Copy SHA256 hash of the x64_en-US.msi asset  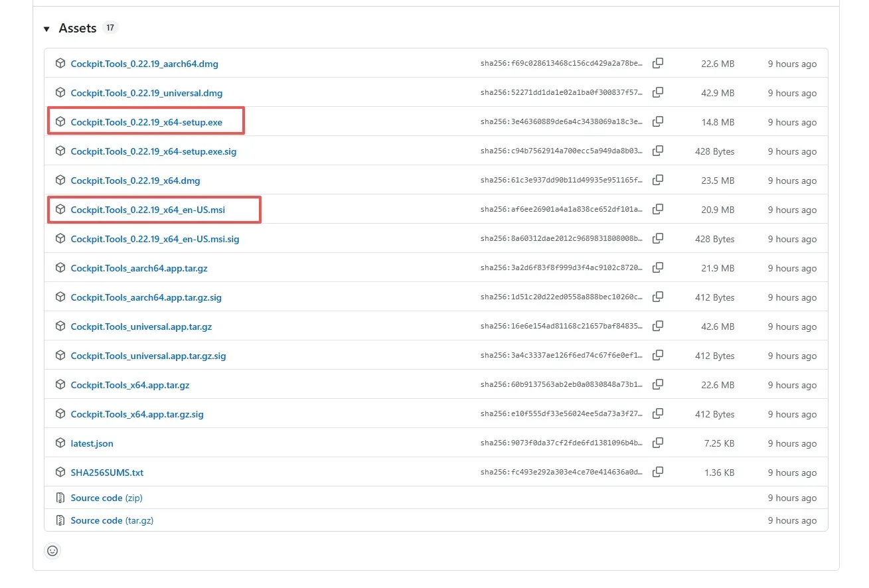tap(658, 210)
